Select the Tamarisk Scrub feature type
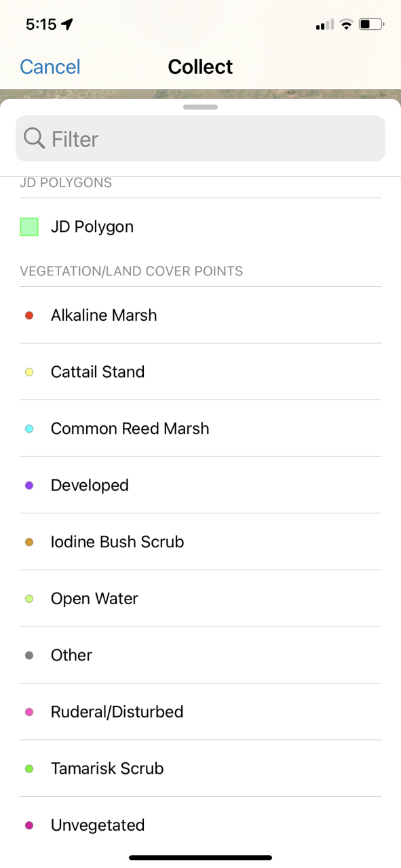The width and height of the screenshot is (401, 868). click(x=107, y=768)
